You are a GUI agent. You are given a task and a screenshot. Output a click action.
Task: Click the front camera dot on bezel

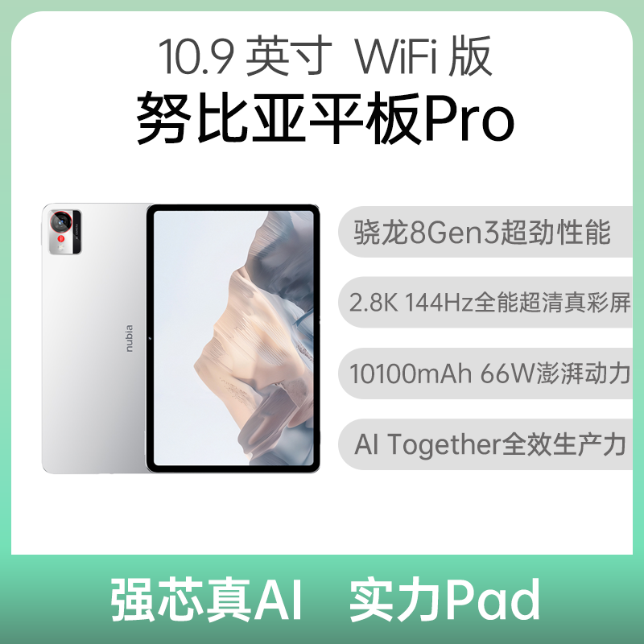coord(151,338)
